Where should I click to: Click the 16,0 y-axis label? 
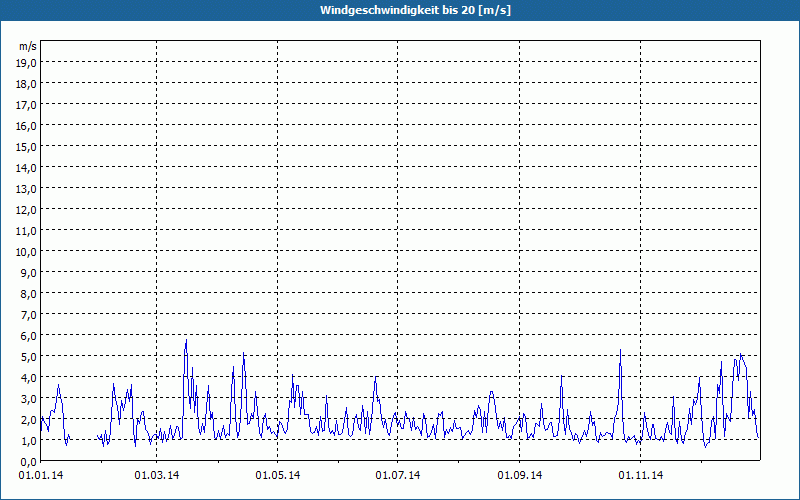(x=27, y=126)
